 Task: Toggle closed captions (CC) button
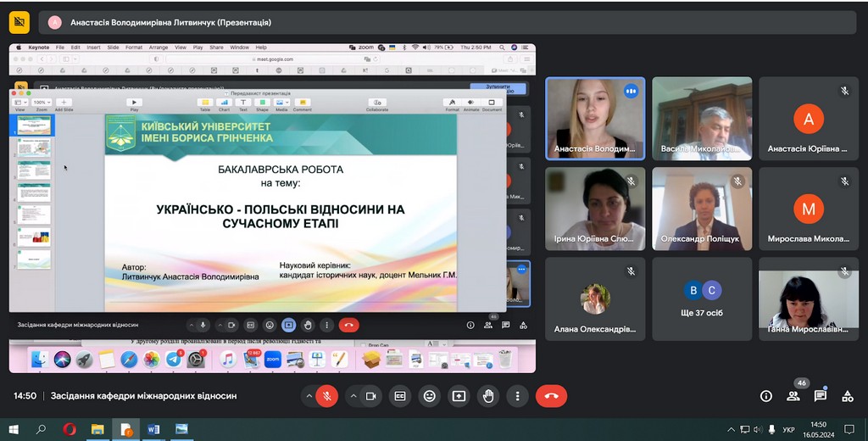[x=400, y=396]
